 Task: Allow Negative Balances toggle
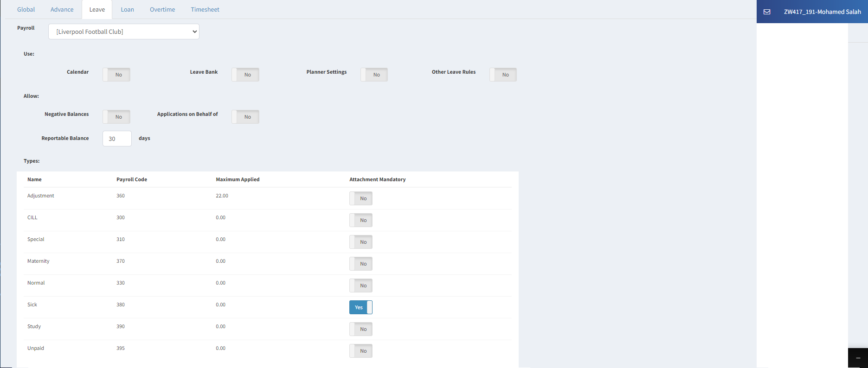pos(116,117)
